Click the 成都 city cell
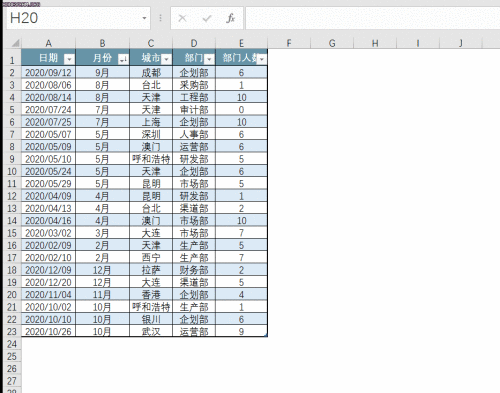Image resolution: width=500 pixels, height=393 pixels. coord(151,73)
